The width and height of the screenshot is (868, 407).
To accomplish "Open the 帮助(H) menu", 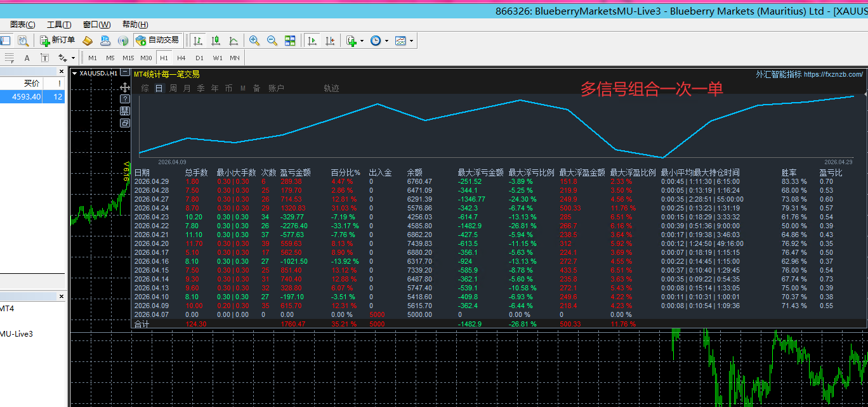I will [135, 25].
